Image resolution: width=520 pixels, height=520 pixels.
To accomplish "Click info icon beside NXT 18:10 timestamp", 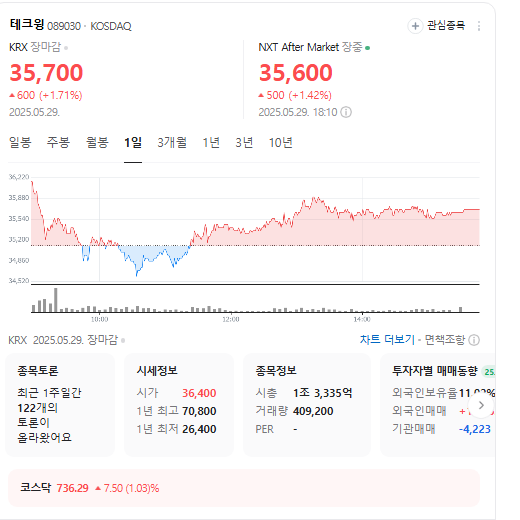I will pyautogui.click(x=346, y=112).
